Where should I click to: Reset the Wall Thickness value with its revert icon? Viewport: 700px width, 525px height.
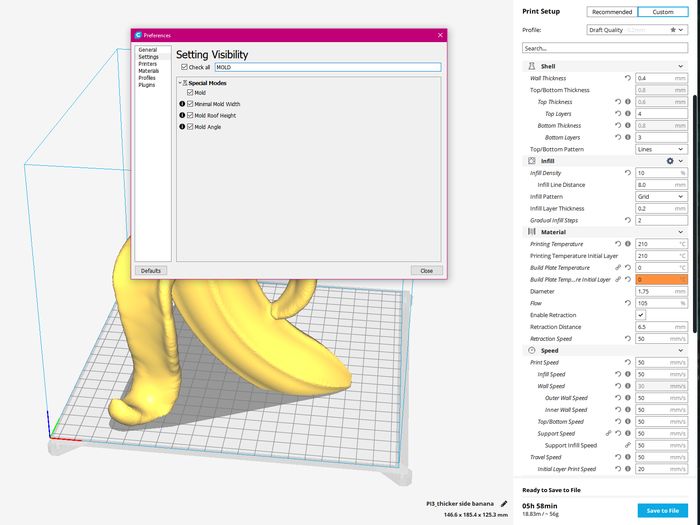[x=628, y=78]
